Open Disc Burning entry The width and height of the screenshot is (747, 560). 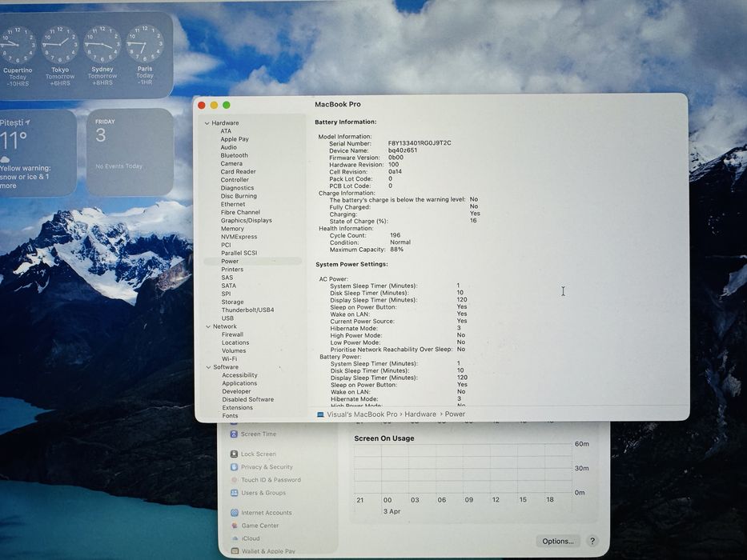pos(239,196)
